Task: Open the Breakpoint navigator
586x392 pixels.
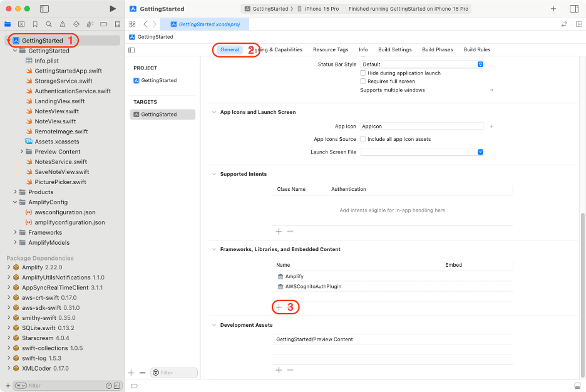Action: 103,24
